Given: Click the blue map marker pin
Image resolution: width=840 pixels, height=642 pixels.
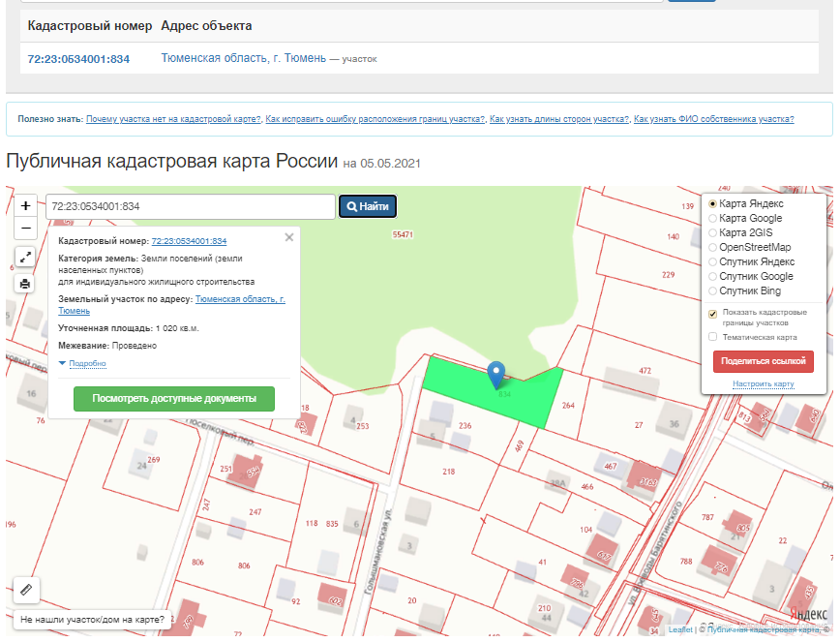Looking at the screenshot, I should tap(496, 375).
